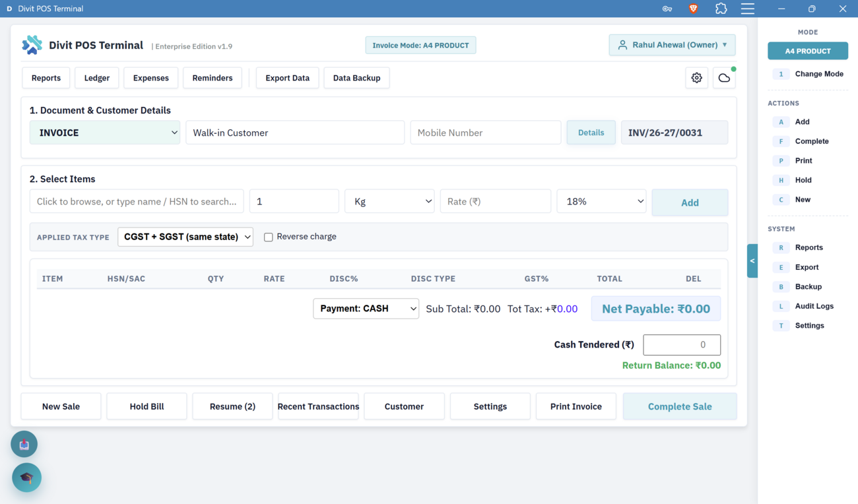Click the item search field
Screen dimensions: 858x504
coord(137,201)
